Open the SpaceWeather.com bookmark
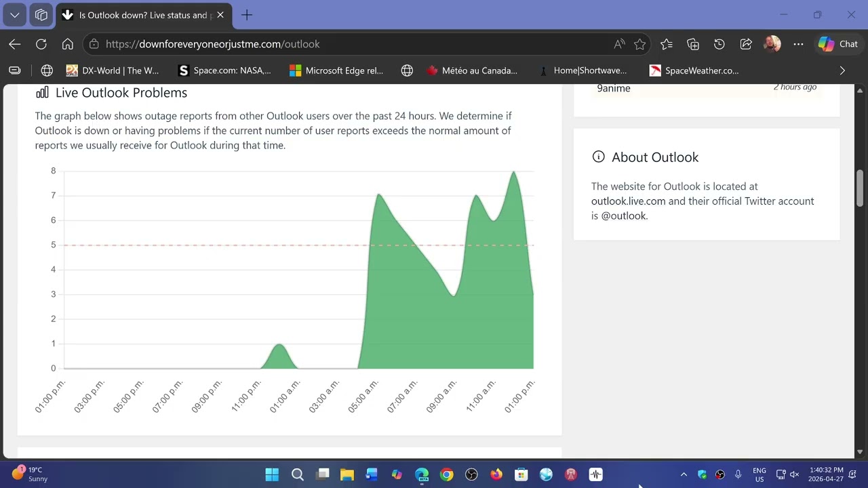The image size is (868, 488). [x=694, y=70]
